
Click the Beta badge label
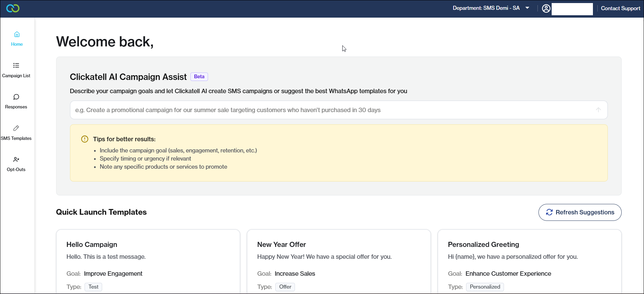coord(199,77)
